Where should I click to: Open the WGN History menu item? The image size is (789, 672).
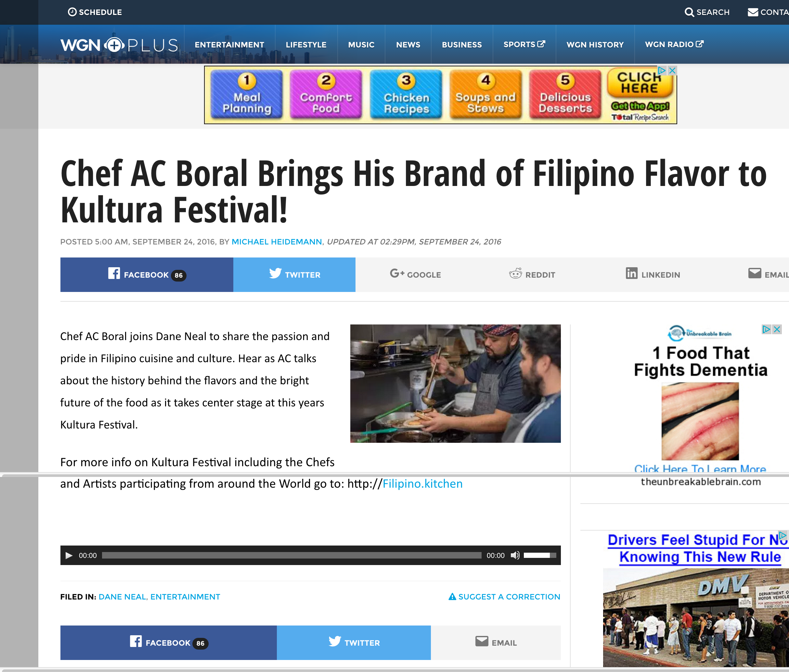coord(595,45)
